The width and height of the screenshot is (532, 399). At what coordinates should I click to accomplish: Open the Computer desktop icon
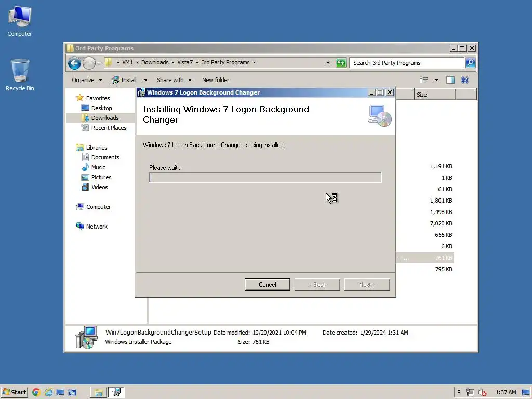[20, 21]
